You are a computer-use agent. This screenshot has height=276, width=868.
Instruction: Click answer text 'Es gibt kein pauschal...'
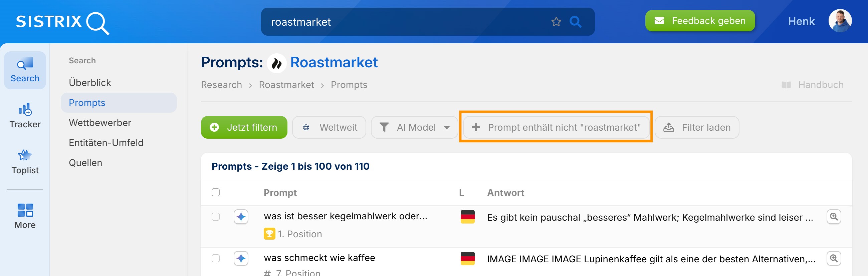pos(650,218)
